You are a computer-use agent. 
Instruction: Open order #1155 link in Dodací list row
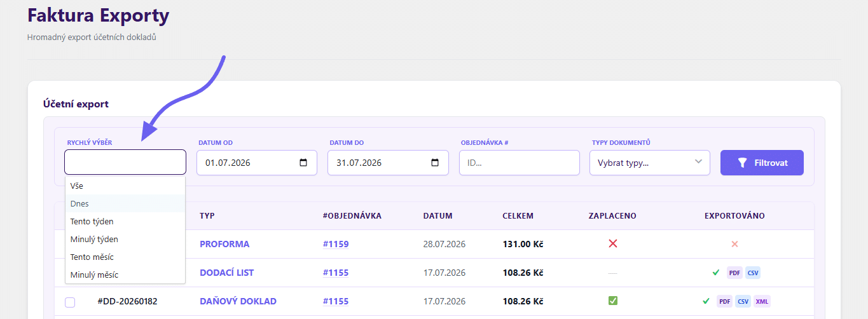click(x=336, y=273)
